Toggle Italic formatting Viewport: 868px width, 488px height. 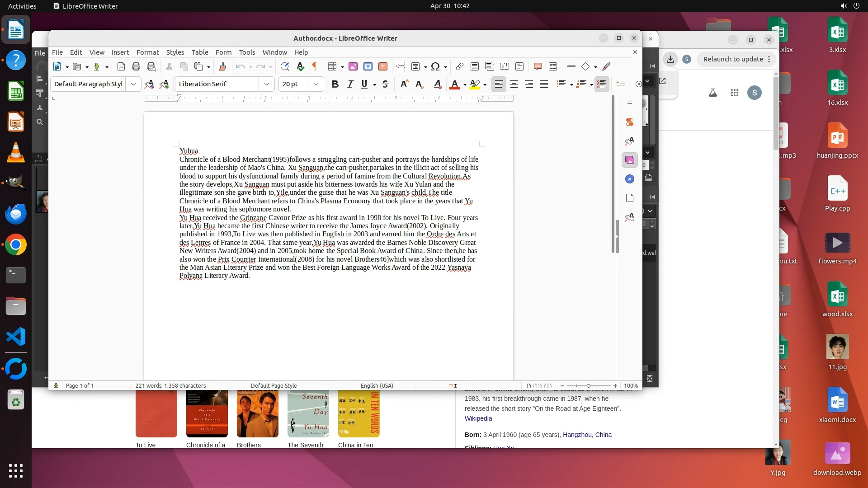pos(350,84)
